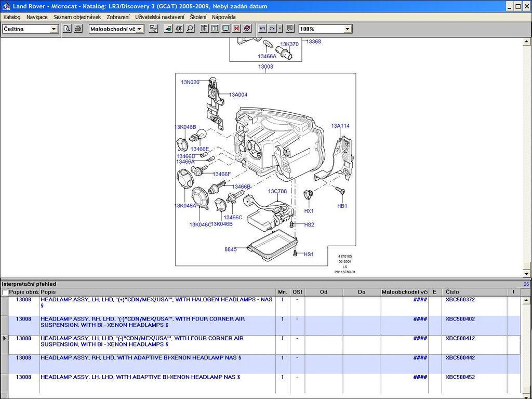
Task: Toggle checkbox in Popis obrá. column header
Action: point(5,292)
